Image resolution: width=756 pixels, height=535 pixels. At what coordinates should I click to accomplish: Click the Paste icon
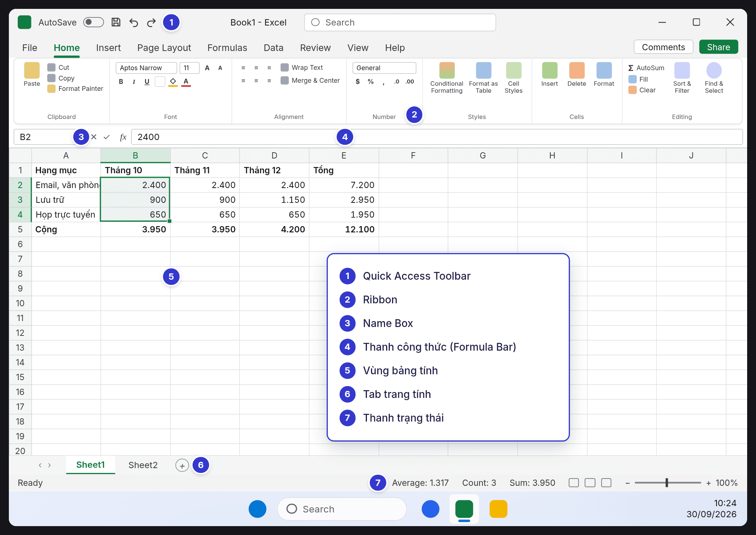pyautogui.click(x=32, y=71)
